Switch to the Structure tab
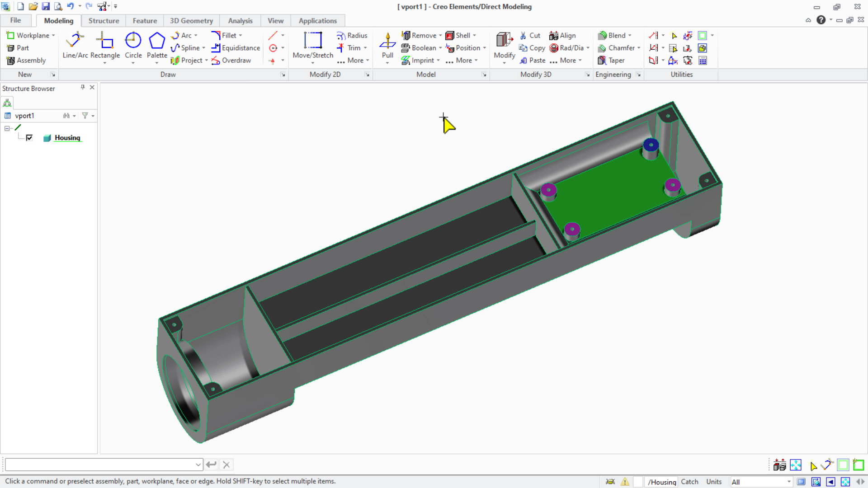 (104, 21)
